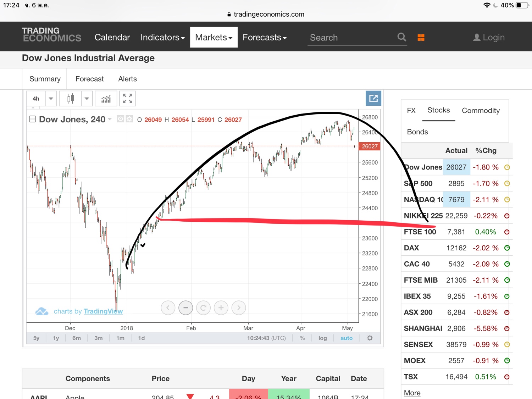
Task: Set chart range to 3m
Action: click(99, 338)
